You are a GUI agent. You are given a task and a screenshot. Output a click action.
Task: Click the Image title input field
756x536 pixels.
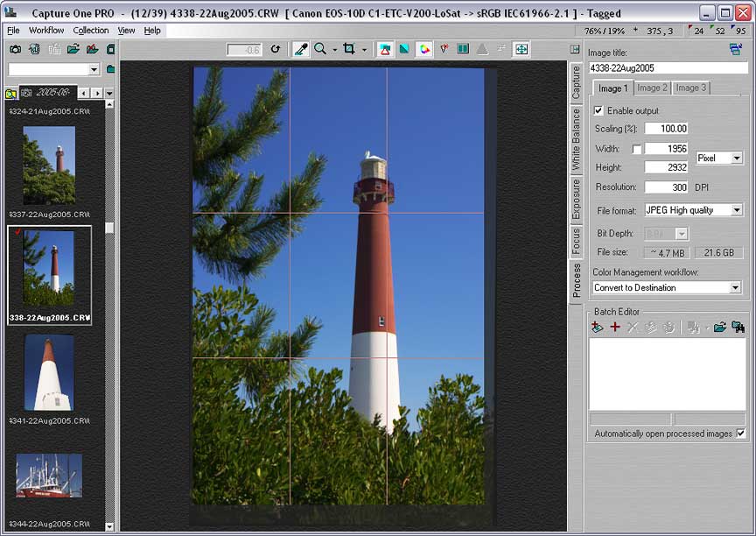click(x=668, y=68)
